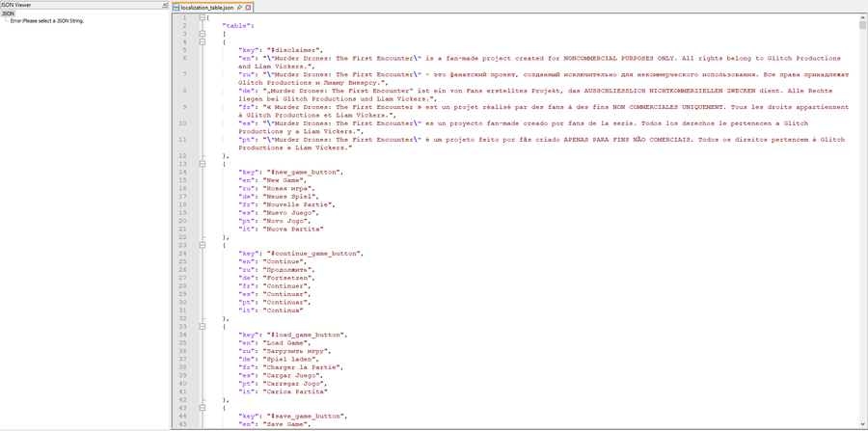Collapse the #new_game_button object fold at line 13

(x=203, y=164)
